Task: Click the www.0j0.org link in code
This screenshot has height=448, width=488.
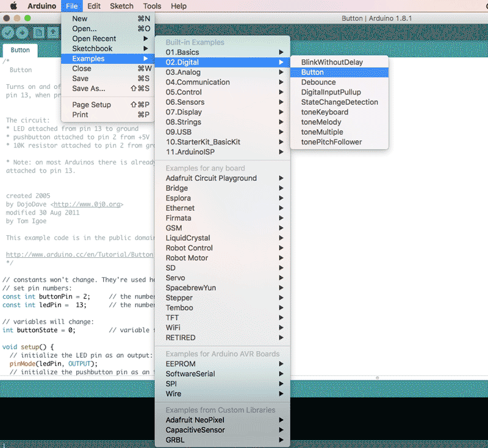Action: point(87,204)
